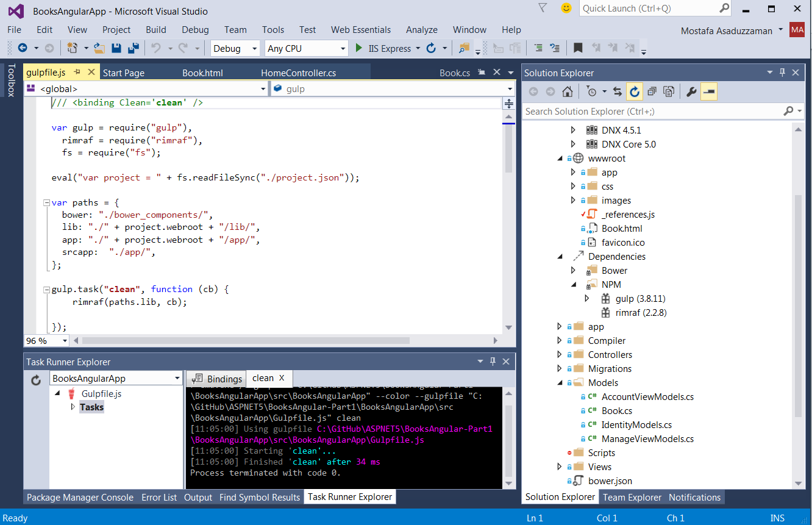Open the Error List tab
This screenshot has height=525, width=812.
point(159,497)
